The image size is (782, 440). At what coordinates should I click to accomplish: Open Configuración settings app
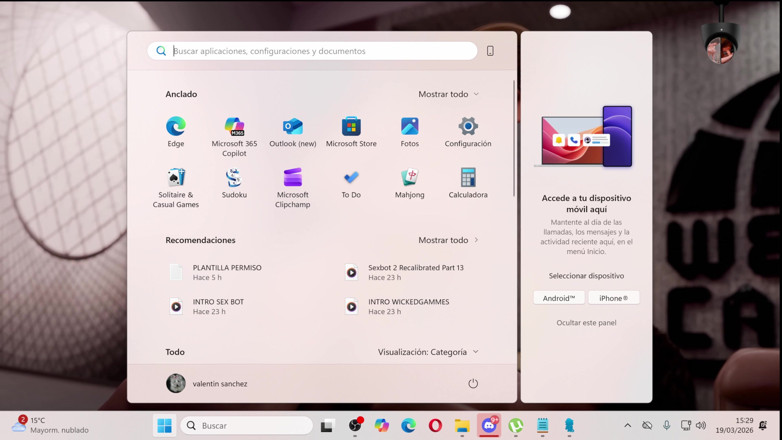(x=468, y=132)
